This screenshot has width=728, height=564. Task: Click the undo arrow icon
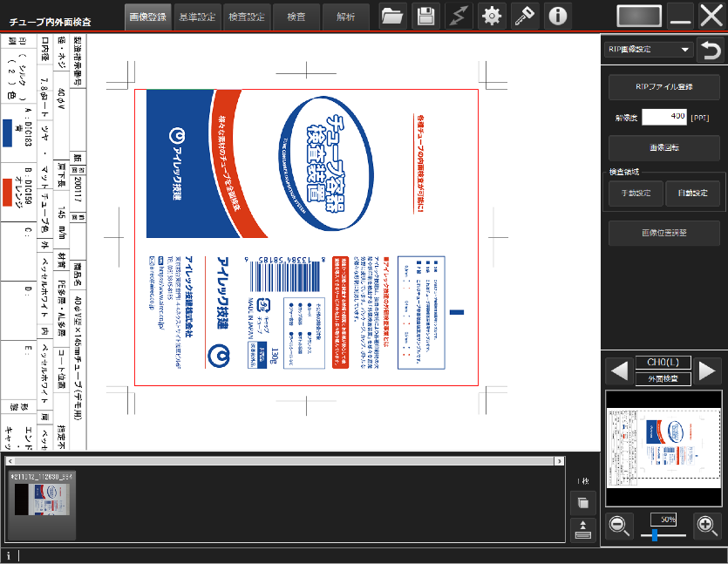(x=711, y=51)
